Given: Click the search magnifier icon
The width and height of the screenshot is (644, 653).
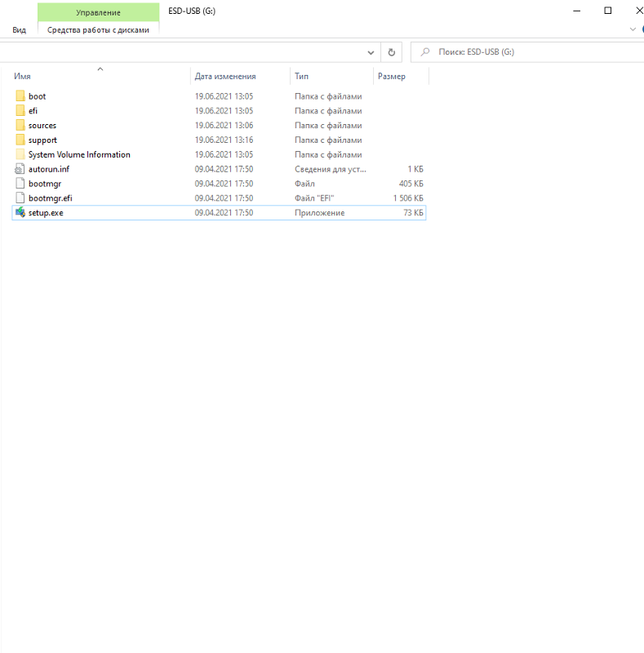Looking at the screenshot, I should pos(425,52).
